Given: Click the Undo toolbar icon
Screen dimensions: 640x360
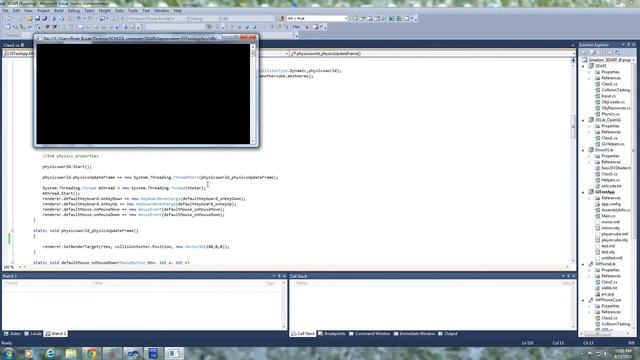Looking at the screenshot, I should tap(78, 19).
